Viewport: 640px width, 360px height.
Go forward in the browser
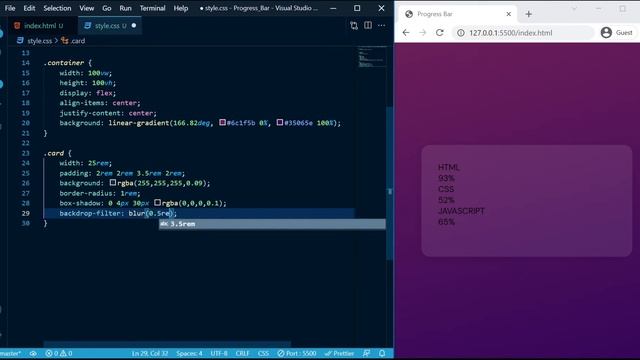coord(422,33)
